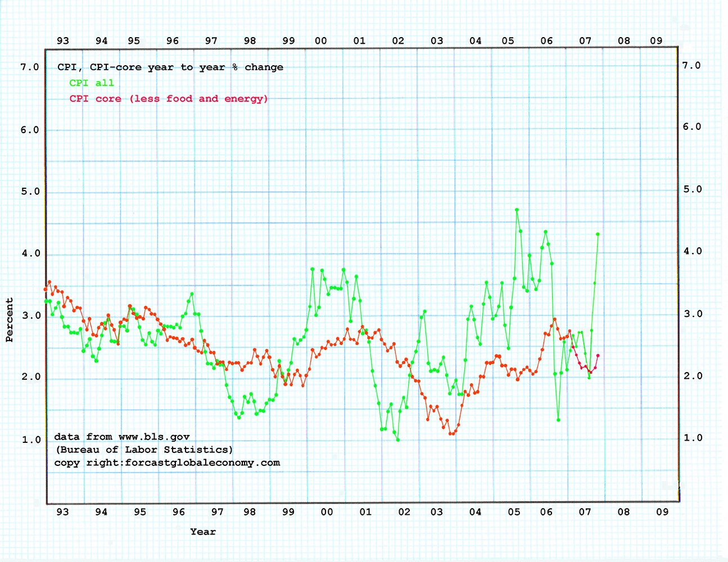Click the 6.0 value on the right axis
Viewport: 728px width, 562px height.
point(692,127)
